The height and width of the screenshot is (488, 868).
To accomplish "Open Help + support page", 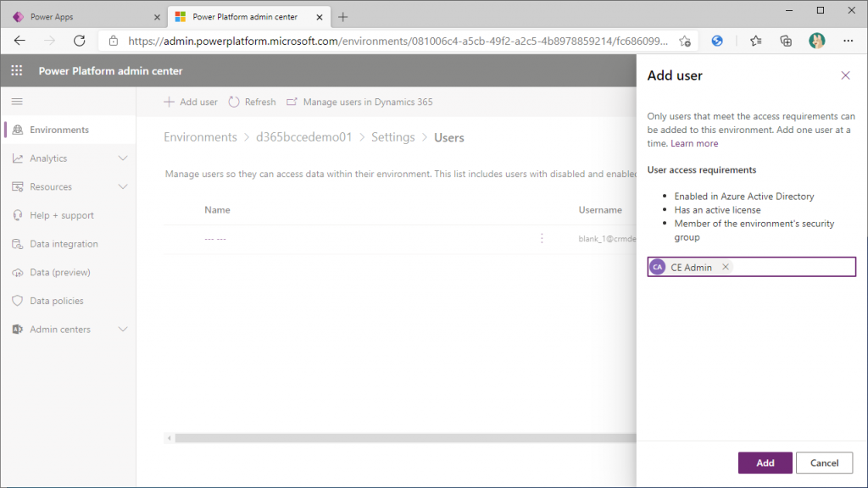I will tap(70, 215).
